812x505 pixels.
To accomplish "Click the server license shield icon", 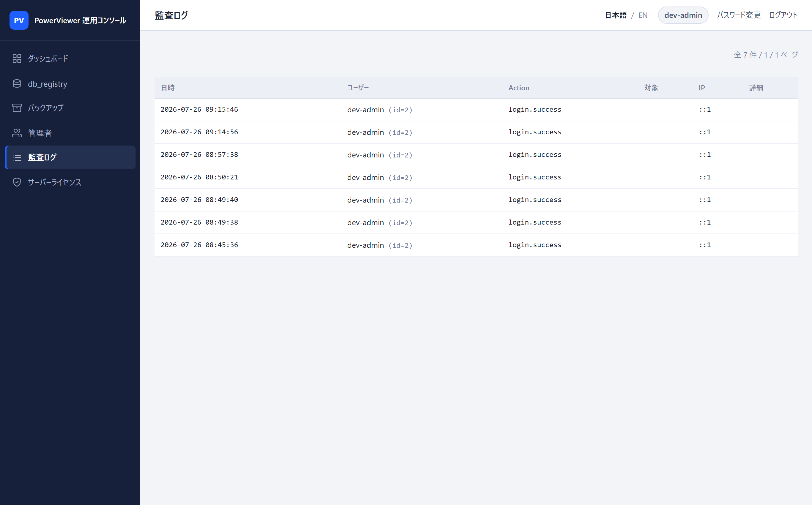I will (x=17, y=182).
